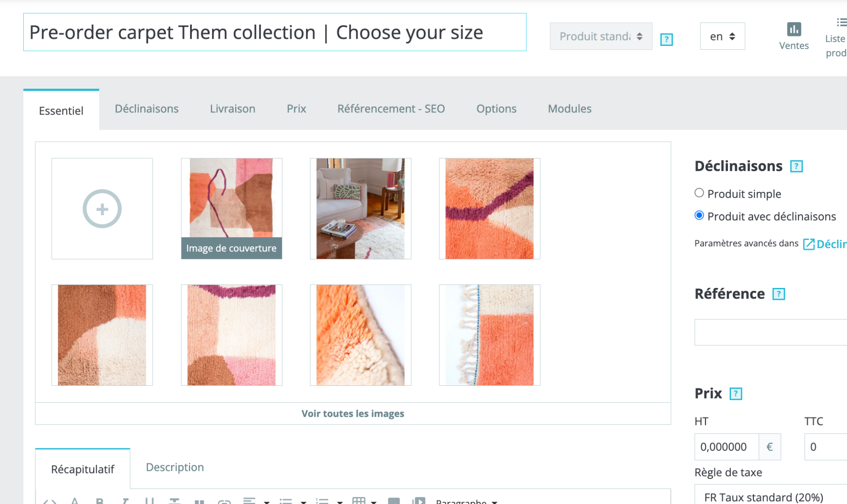Select the cover image carpet thumbnail
The image size is (847, 504).
pyautogui.click(x=231, y=209)
